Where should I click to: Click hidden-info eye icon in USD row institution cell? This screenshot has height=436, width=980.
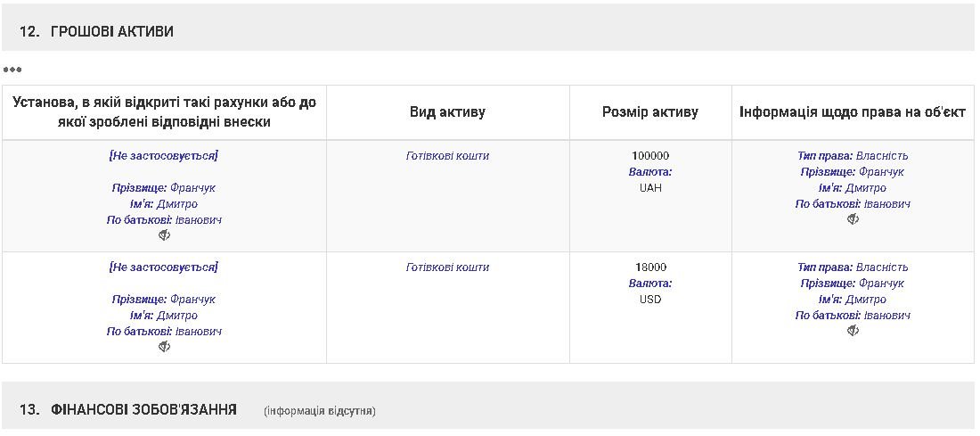164,347
